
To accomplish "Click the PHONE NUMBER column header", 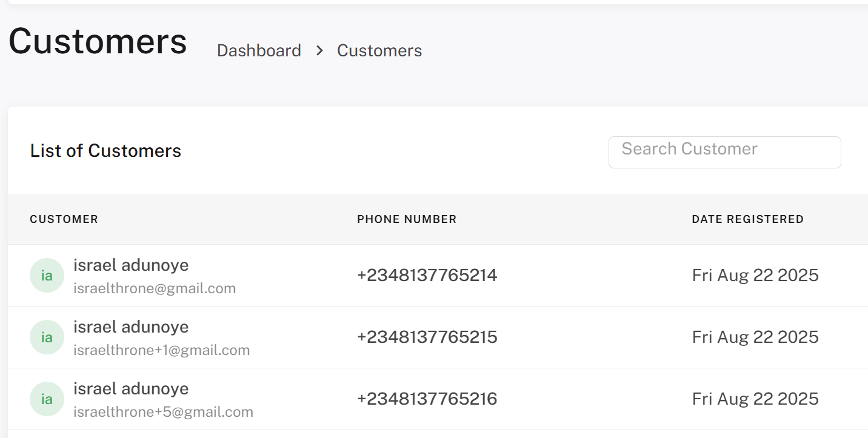I will point(407,219).
